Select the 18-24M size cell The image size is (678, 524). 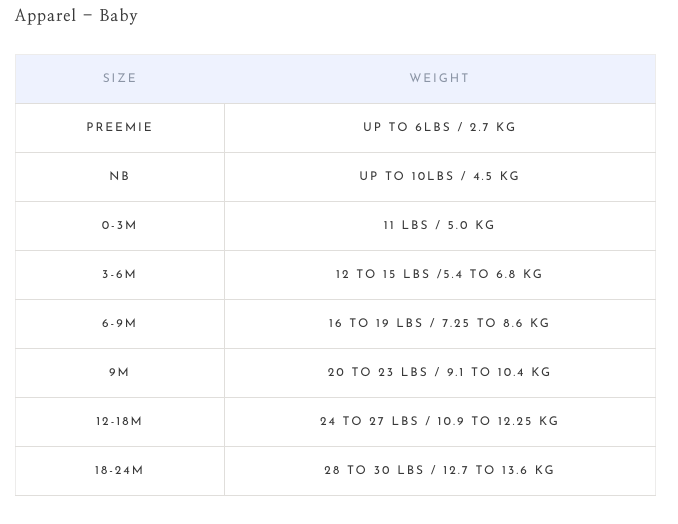tap(119, 471)
